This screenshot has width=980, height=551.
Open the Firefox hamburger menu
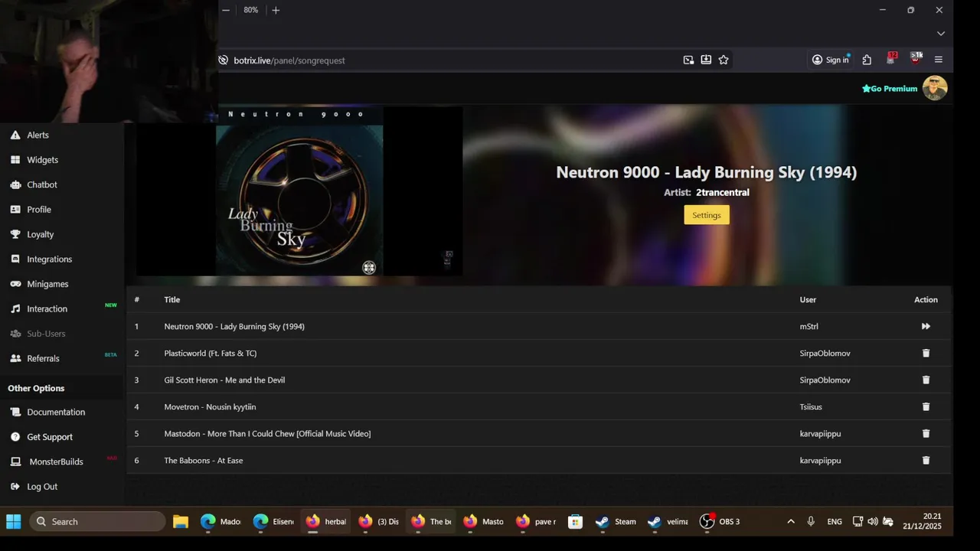point(939,60)
